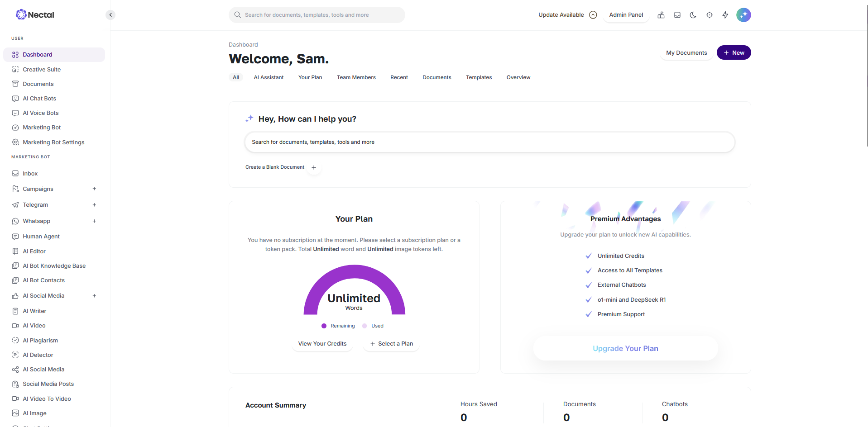Viewport: 868px width, 427px height.
Task: Open the Inbox under Marketing Bot
Action: [x=30, y=173]
